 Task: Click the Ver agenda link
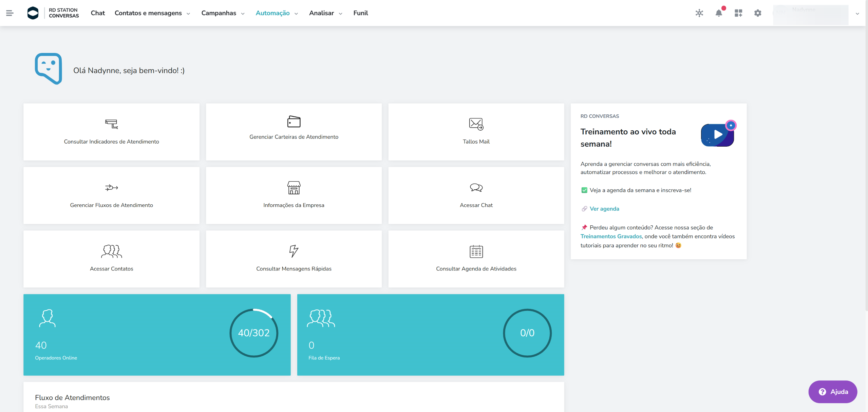coord(604,209)
